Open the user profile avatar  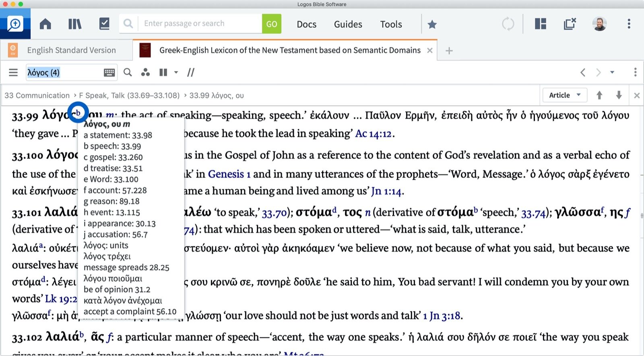tap(599, 24)
